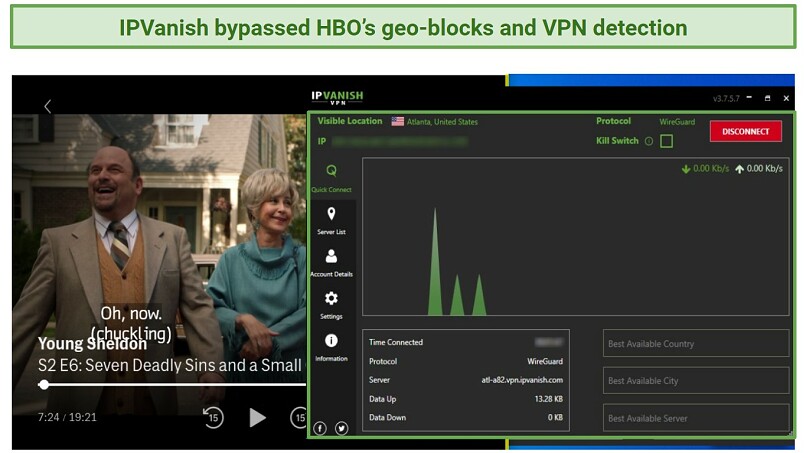Click the download speed 0.00 Kb/s indicator
This screenshot has height=453, width=806.
[x=705, y=169]
